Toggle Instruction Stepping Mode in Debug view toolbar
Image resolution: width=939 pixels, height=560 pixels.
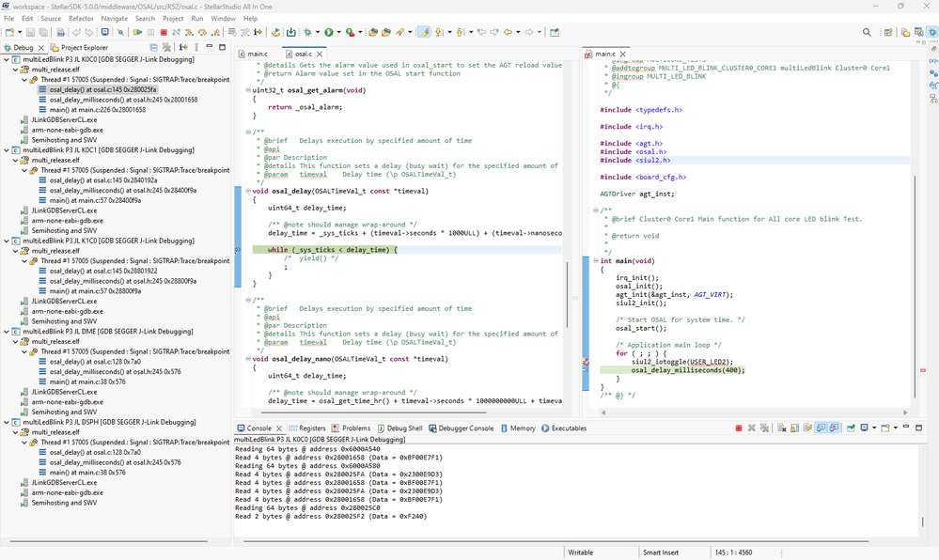click(x=182, y=47)
